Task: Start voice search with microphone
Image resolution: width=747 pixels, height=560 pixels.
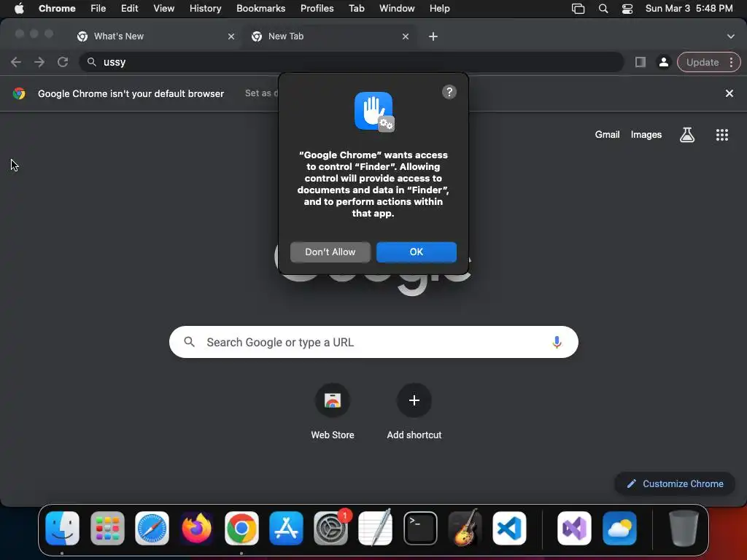Action: (557, 342)
